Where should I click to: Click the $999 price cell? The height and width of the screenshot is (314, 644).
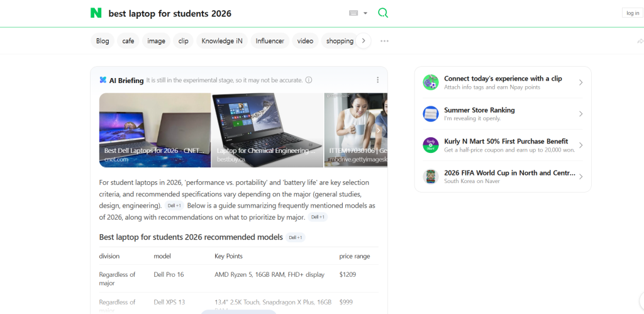coord(347,302)
